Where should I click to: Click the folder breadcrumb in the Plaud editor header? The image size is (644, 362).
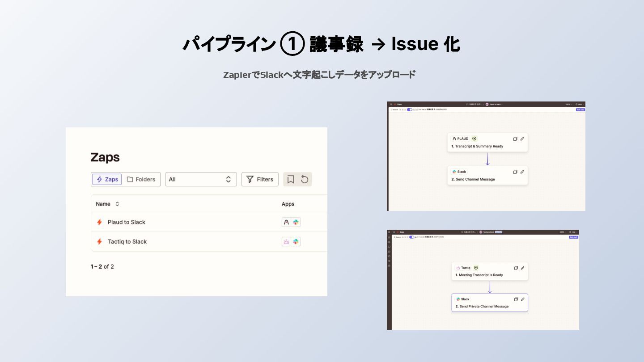474,104
